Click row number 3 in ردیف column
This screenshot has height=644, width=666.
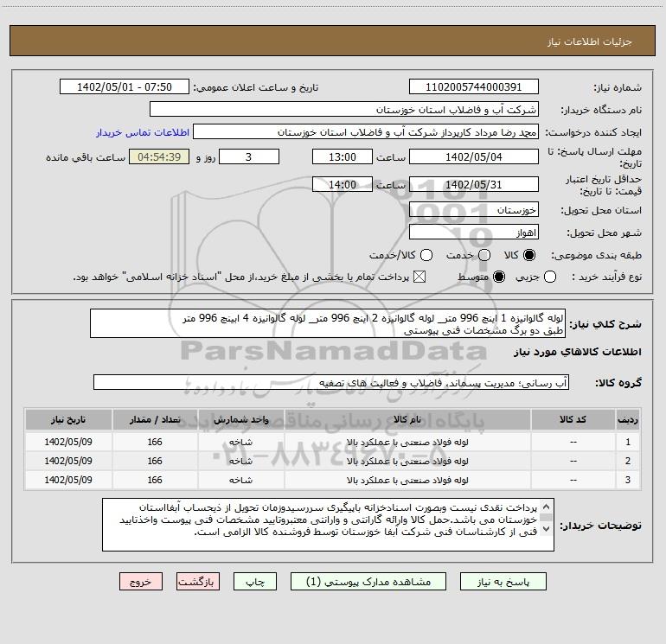(x=628, y=480)
